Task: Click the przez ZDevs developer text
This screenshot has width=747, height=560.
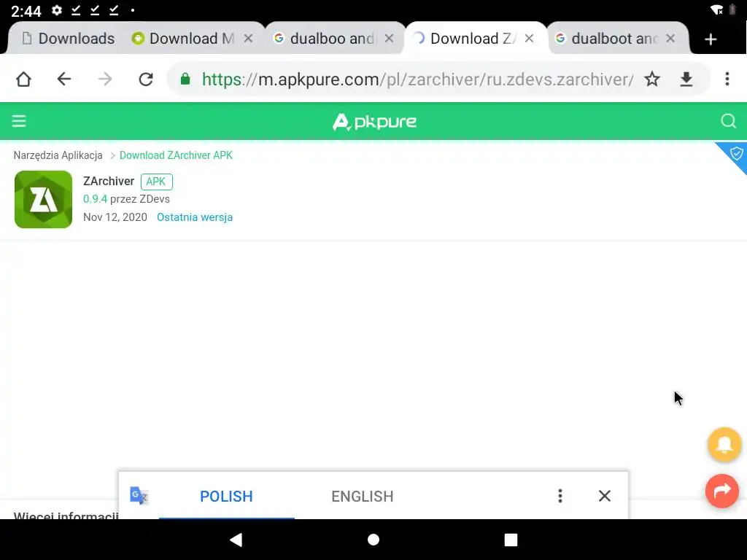Action: coord(140,199)
